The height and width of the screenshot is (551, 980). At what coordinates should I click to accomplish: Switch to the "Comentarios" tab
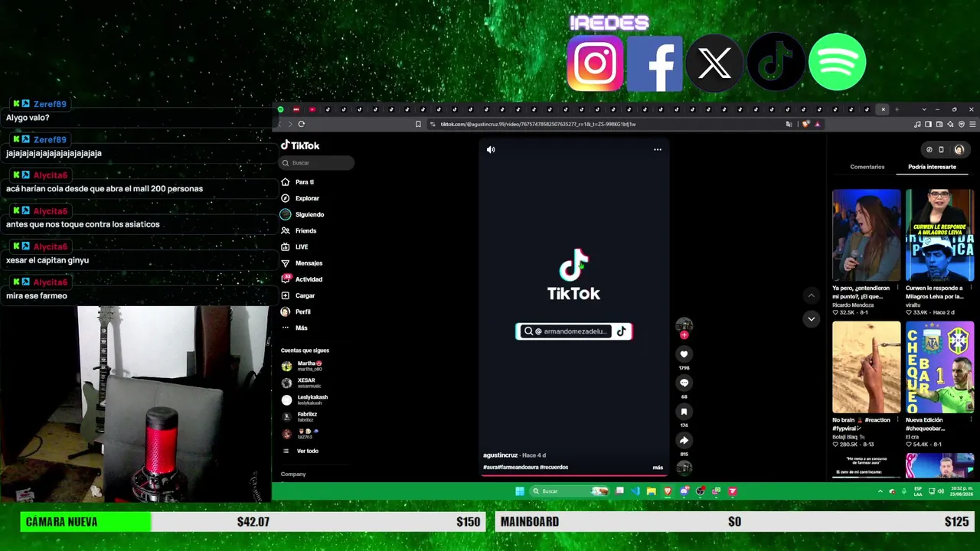coord(867,167)
